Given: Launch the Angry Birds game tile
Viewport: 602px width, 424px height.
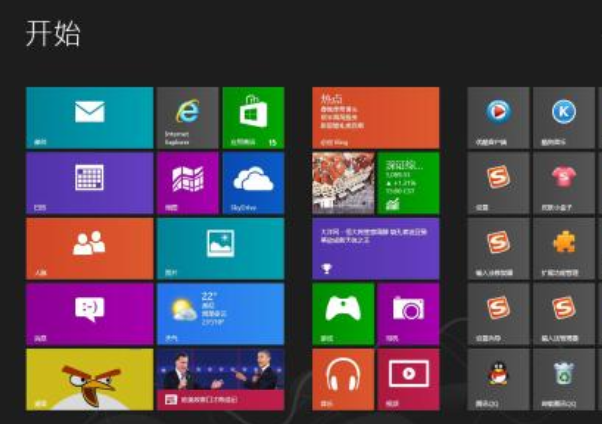Looking at the screenshot, I should point(89,379).
